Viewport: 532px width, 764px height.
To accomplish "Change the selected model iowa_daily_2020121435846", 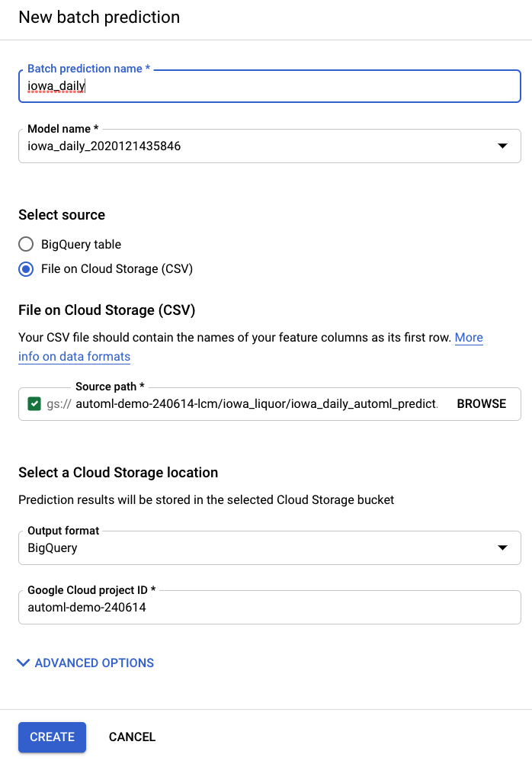I will (x=267, y=146).
